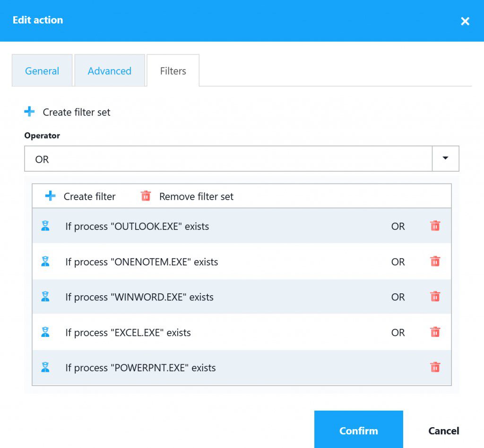Toggle the OR operator on the OUTLOOK.EXE row
Image resolution: width=484 pixels, height=448 pixels.
click(x=398, y=227)
